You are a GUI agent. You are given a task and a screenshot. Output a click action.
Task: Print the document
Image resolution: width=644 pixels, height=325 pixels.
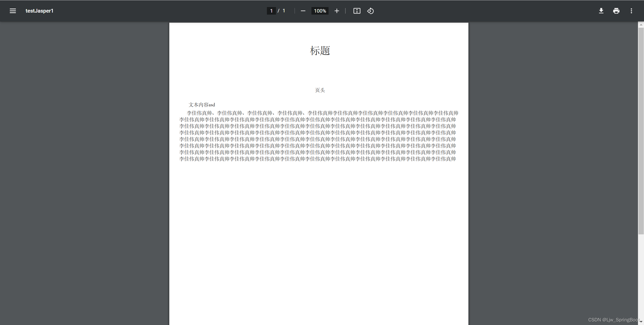616,11
